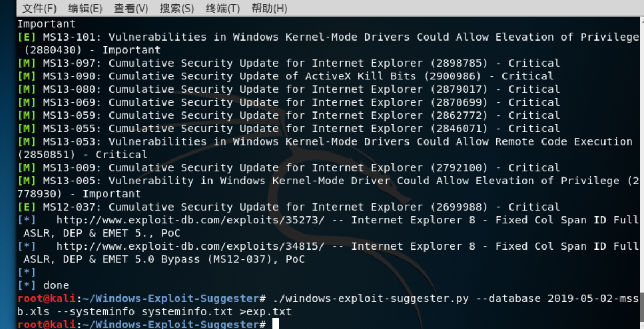Open the 帮助(H) menu
The image size is (644, 329).
[x=269, y=9]
